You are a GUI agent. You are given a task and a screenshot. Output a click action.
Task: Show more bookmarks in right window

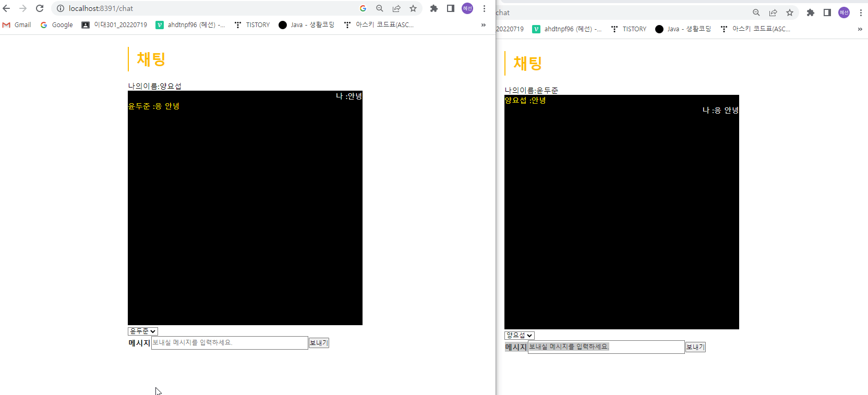[x=860, y=29]
